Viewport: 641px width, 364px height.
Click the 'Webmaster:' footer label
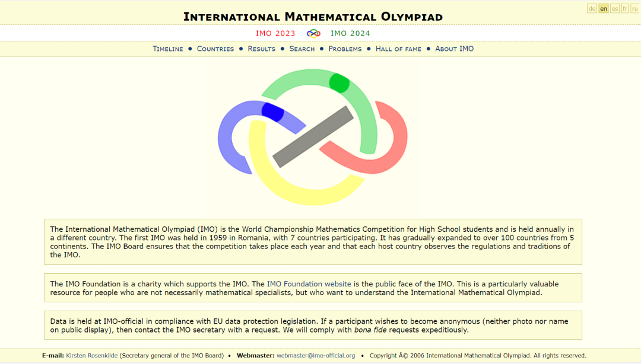pos(255,356)
